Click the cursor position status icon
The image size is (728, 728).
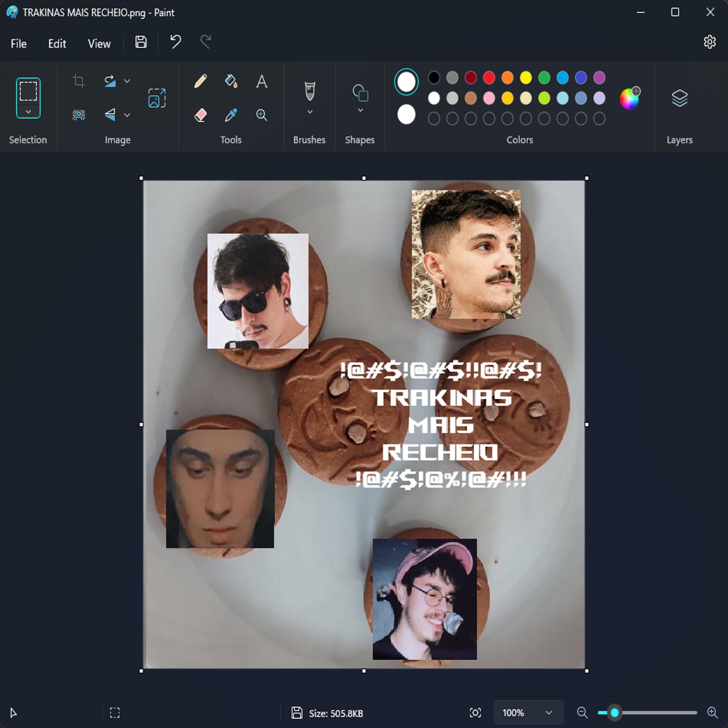(x=14, y=712)
